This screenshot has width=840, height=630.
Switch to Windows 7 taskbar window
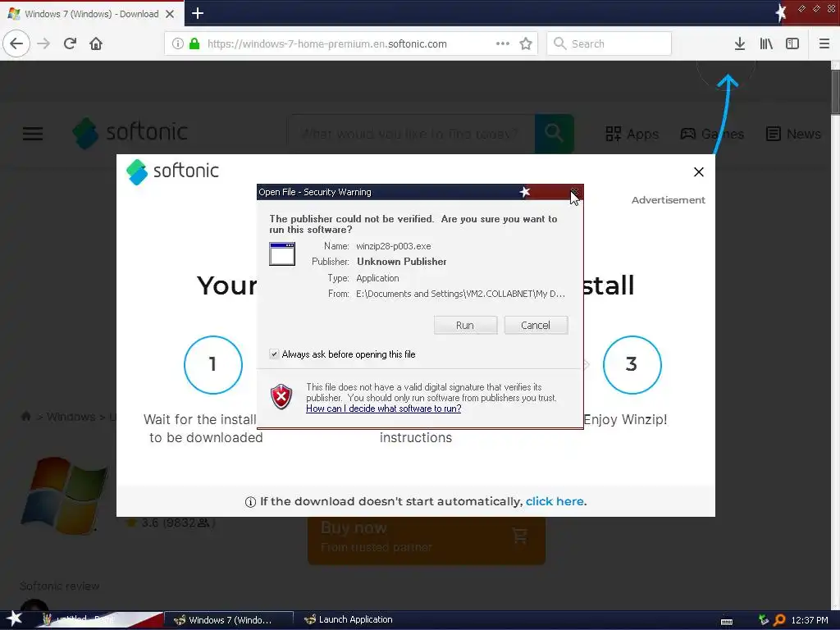click(x=229, y=620)
